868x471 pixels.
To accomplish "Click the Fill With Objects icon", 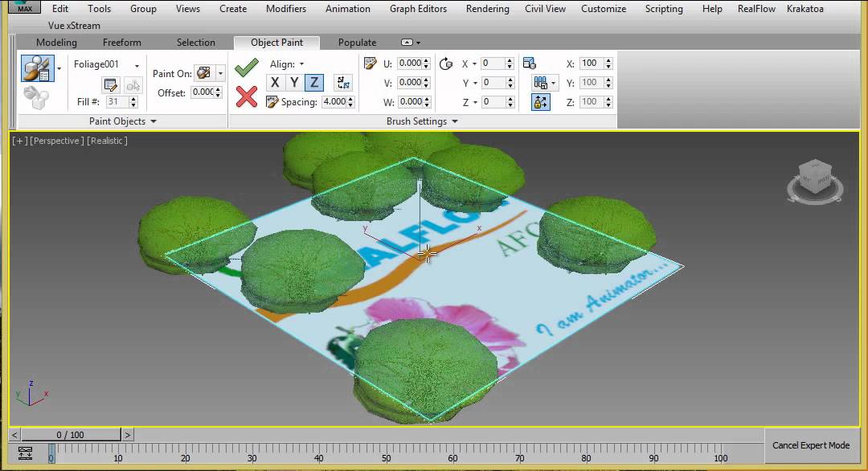I will click(36, 97).
